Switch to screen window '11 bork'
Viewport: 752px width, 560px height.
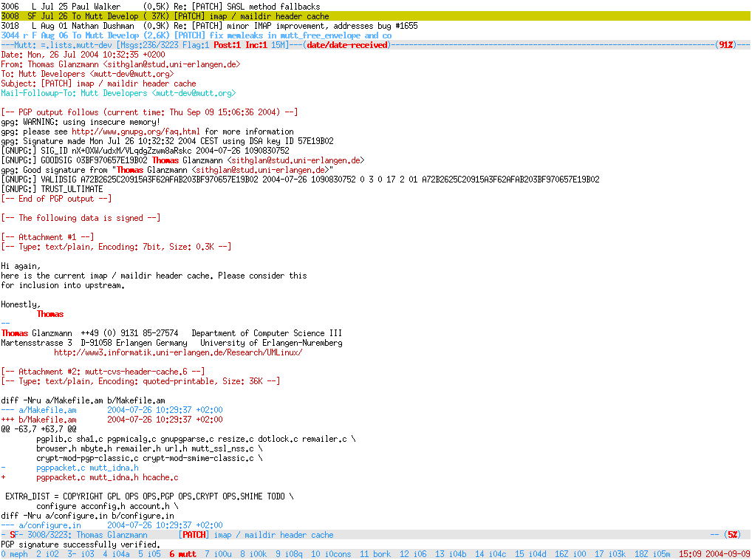click(x=375, y=554)
